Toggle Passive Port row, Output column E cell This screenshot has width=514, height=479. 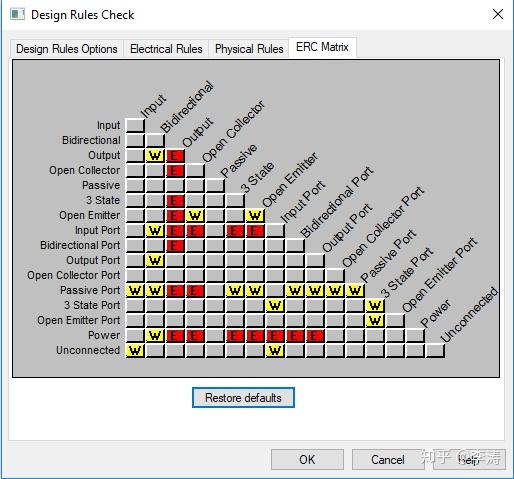[x=175, y=291]
